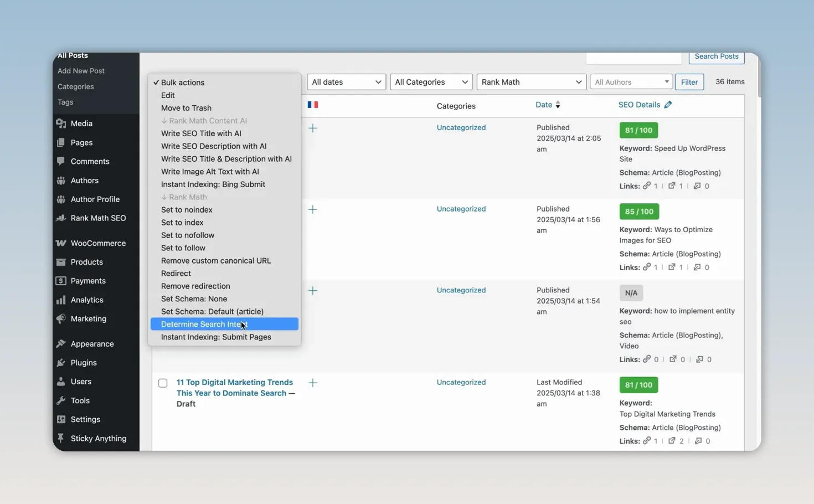Open Comments via its speech bubble icon
The image size is (814, 504).
(61, 161)
